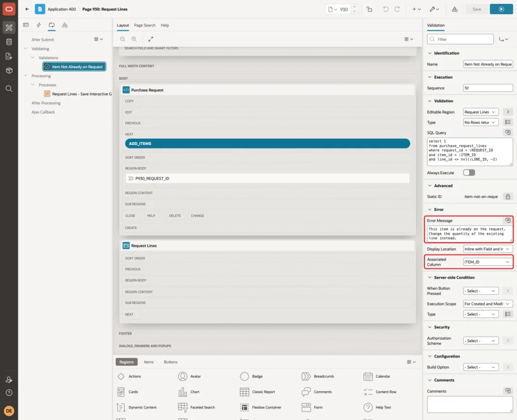Toggle the Always Execute switch
517x420 pixels.
(x=469, y=173)
